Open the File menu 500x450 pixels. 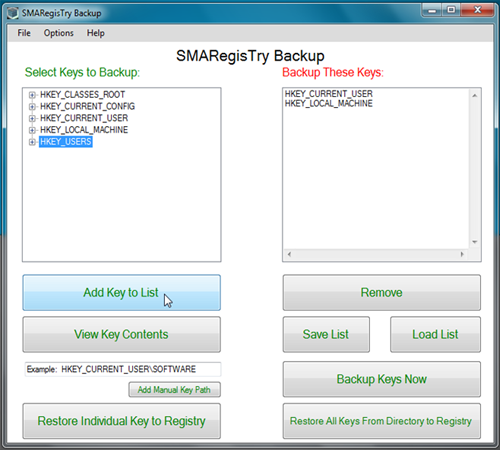pos(24,33)
